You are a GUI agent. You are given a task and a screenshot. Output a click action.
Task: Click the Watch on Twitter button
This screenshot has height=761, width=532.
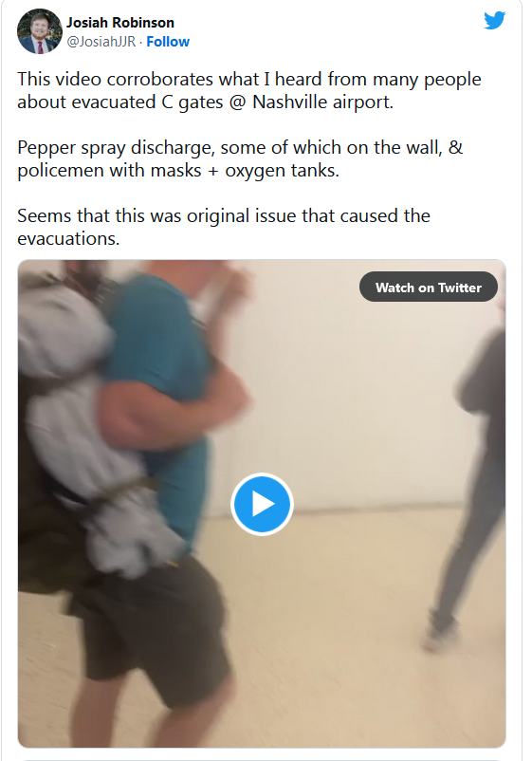click(x=429, y=288)
